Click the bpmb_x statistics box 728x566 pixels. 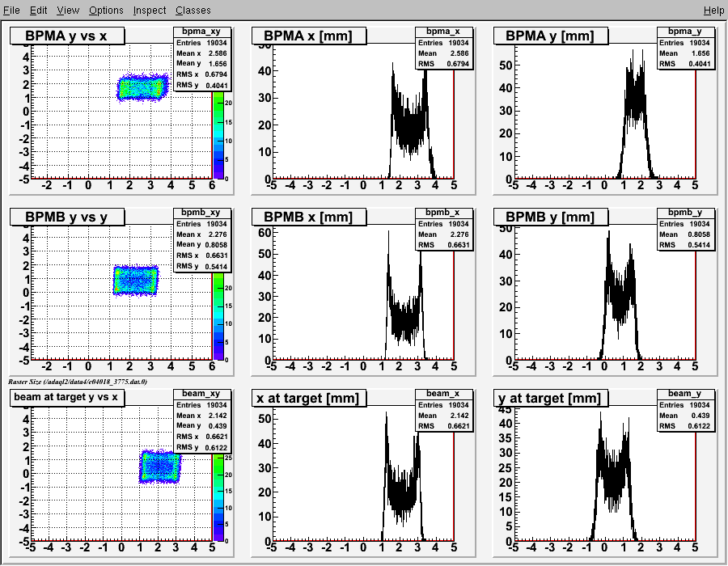click(444, 229)
